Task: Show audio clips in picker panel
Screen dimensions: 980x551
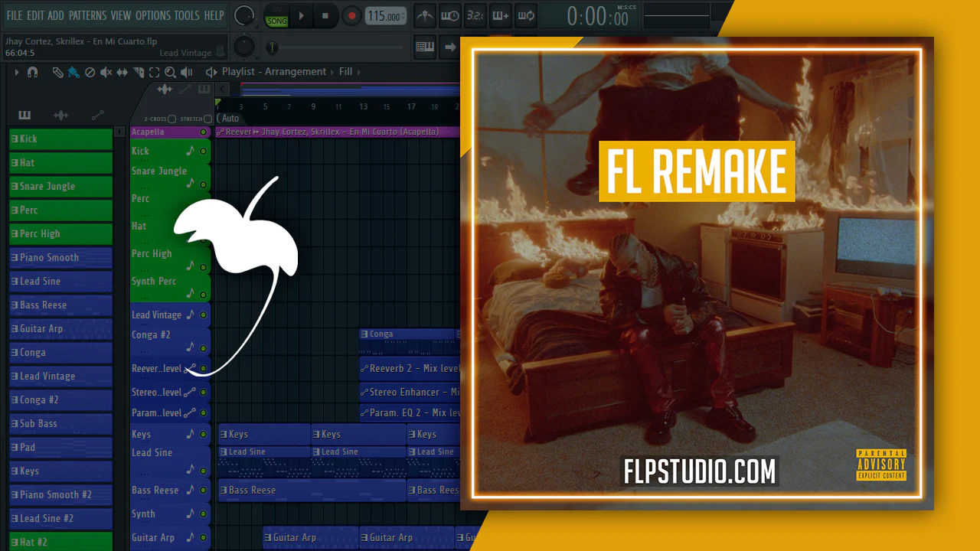Action: 60,116
